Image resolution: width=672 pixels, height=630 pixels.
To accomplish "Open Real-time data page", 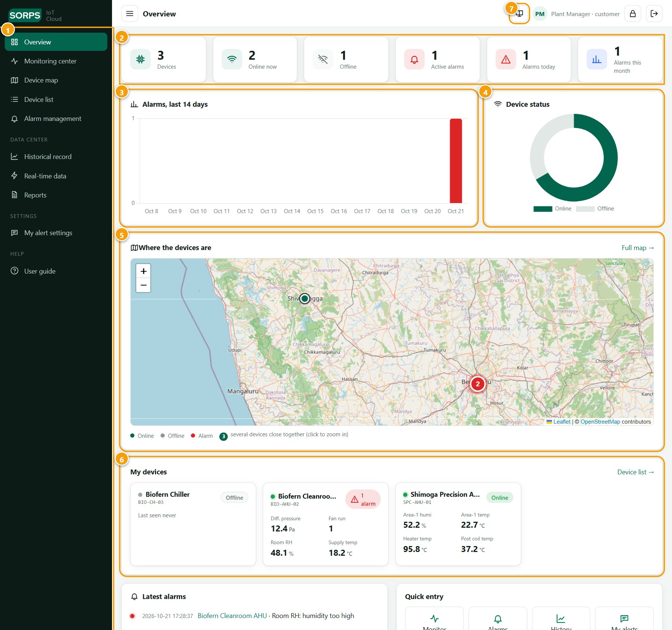I will pos(56,176).
